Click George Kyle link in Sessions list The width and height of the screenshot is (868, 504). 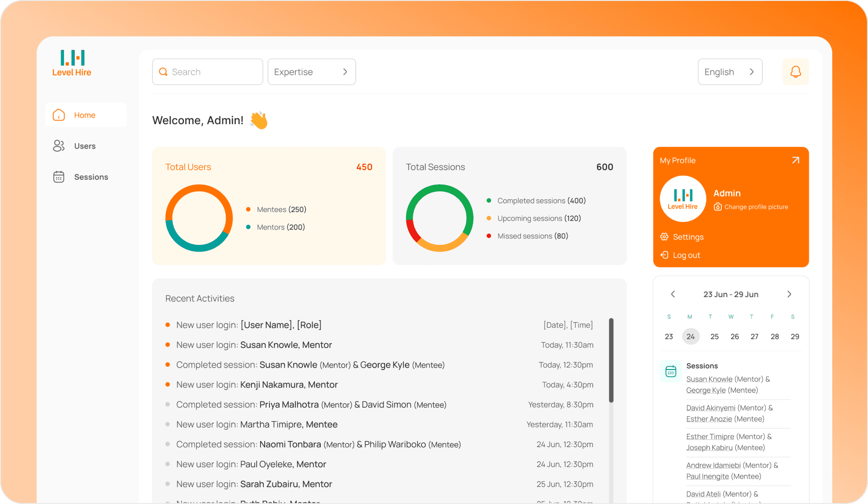point(706,390)
